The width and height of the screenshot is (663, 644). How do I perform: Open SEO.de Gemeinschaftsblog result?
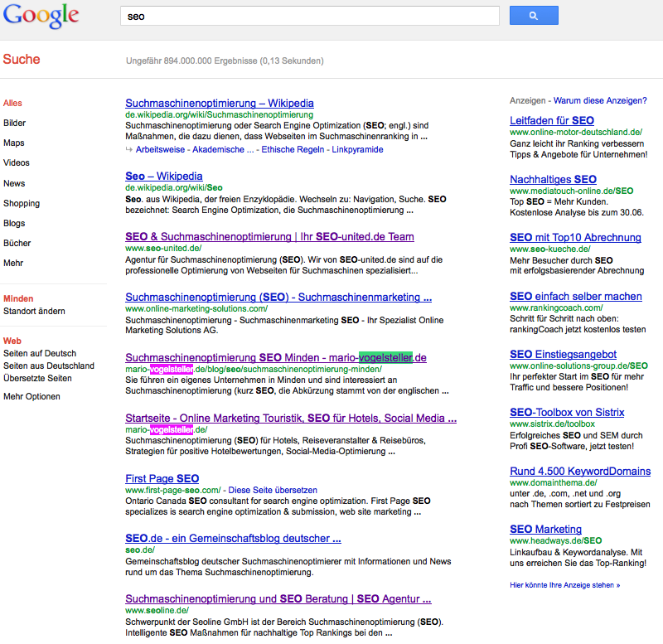233,539
